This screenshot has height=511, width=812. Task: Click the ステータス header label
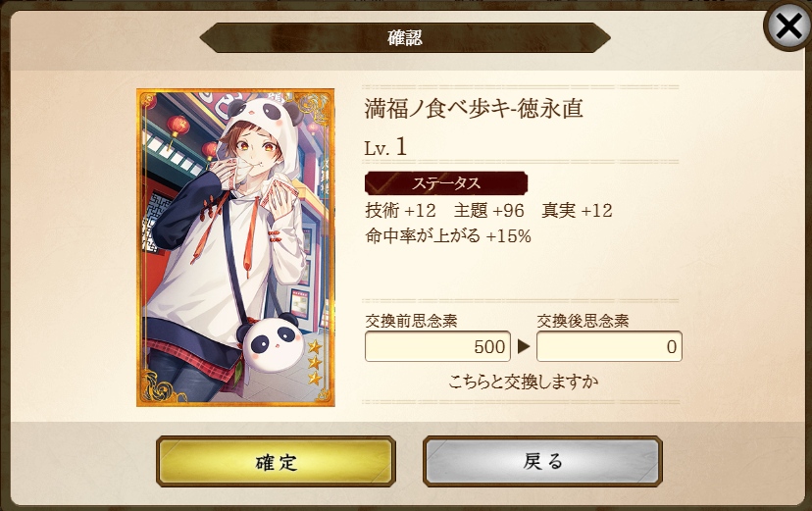click(446, 183)
